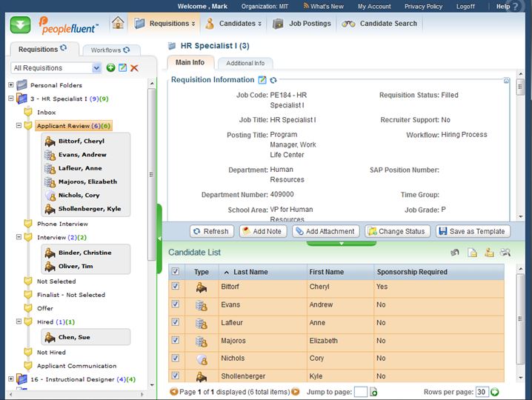Click refresh icon beside Requisition Information
The height and width of the screenshot is (400, 532).
pos(273,80)
